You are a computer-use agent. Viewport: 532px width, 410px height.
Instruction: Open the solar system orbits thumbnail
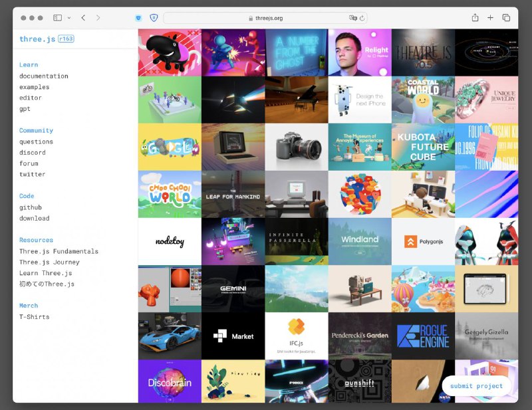[x=487, y=52]
